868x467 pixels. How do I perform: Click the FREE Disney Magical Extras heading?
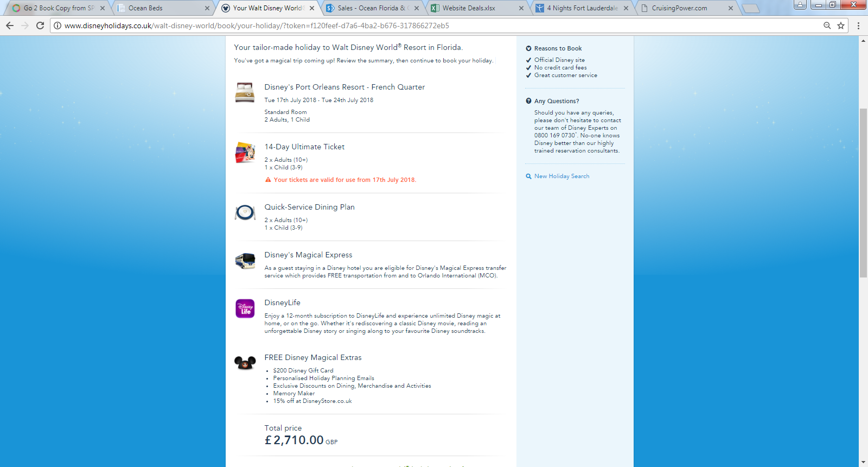point(313,357)
